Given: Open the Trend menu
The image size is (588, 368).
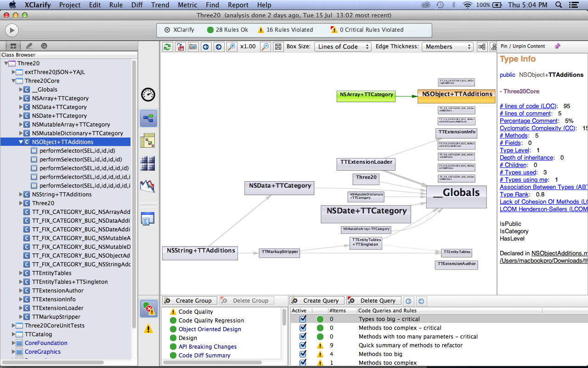Looking at the screenshot, I should click(x=161, y=5).
